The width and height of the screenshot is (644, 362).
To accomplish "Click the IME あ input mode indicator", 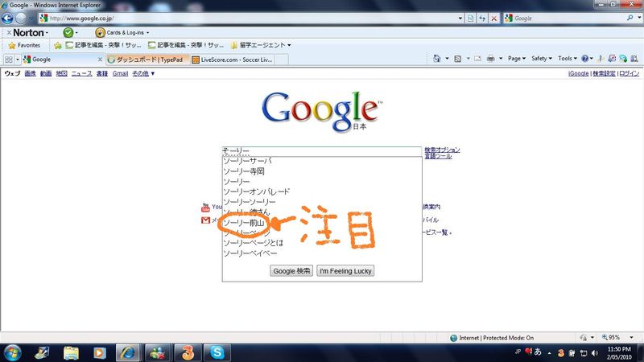I will pos(538,352).
